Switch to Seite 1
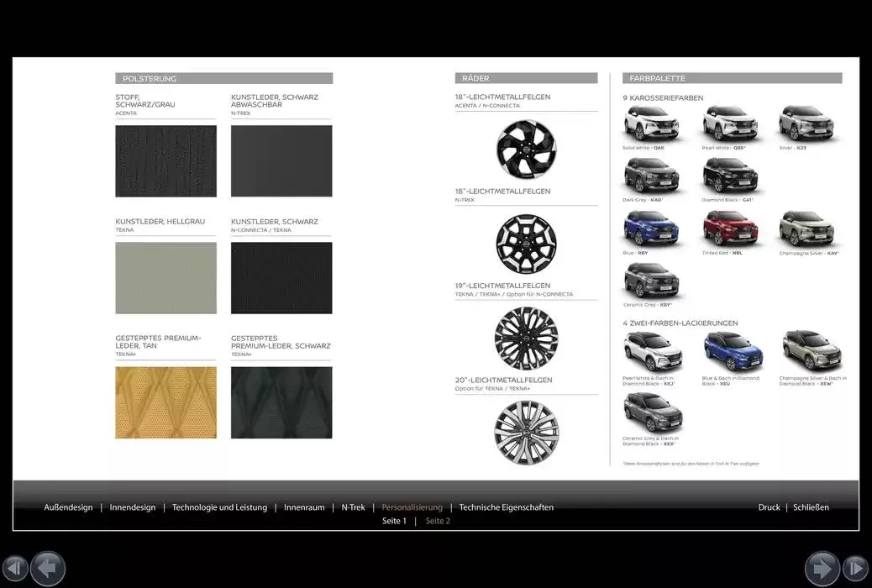This screenshot has height=588, width=872. tap(394, 521)
